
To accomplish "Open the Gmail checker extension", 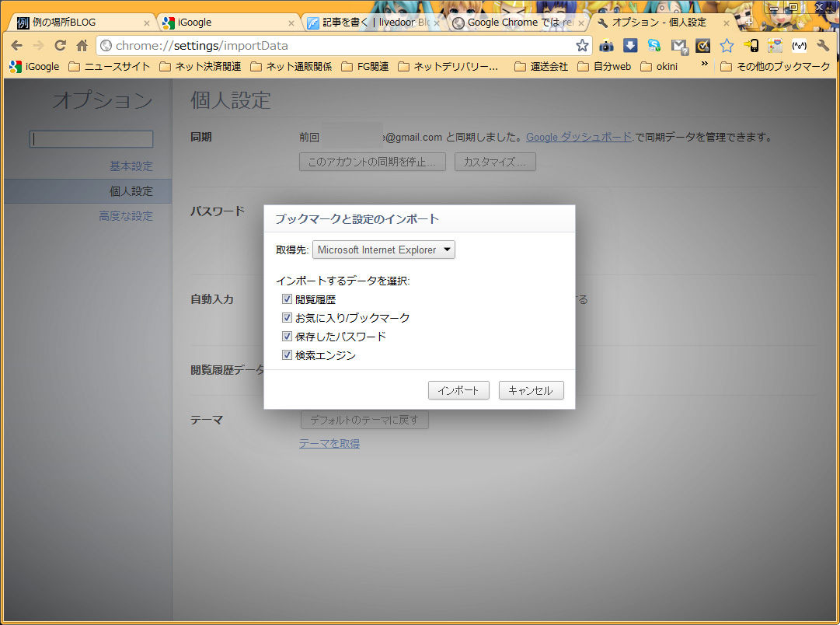I will pos(678,46).
